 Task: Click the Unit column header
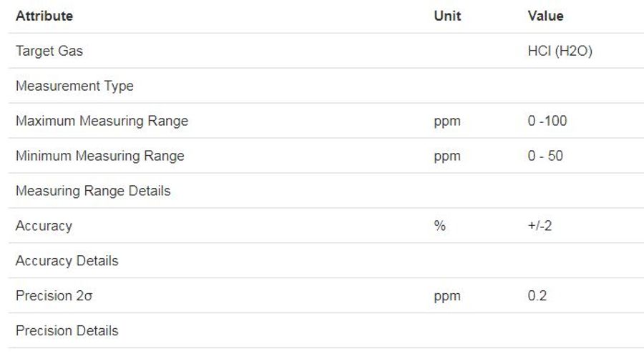pos(447,16)
